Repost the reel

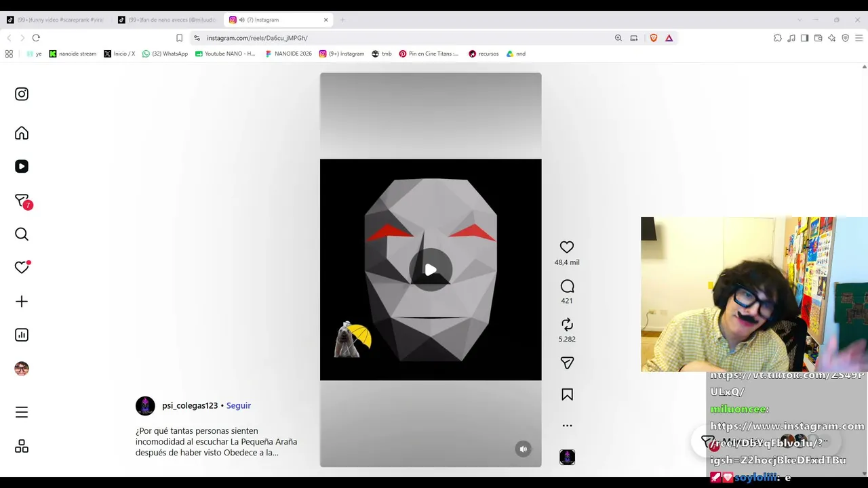pos(567,325)
